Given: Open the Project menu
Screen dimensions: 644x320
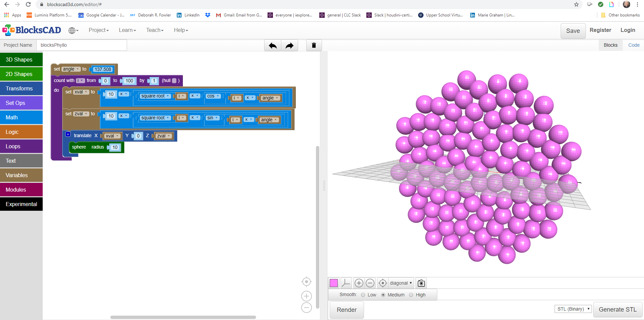Looking at the screenshot, I should (98, 30).
